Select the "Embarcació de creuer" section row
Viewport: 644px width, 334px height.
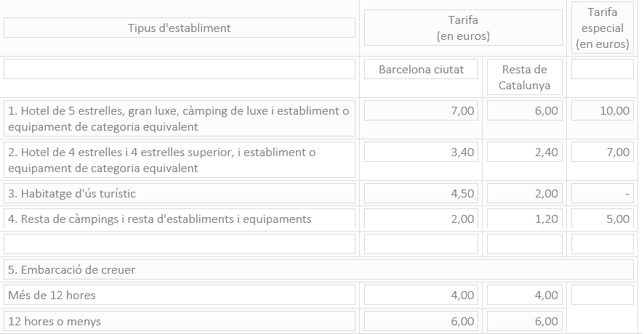click(318, 270)
